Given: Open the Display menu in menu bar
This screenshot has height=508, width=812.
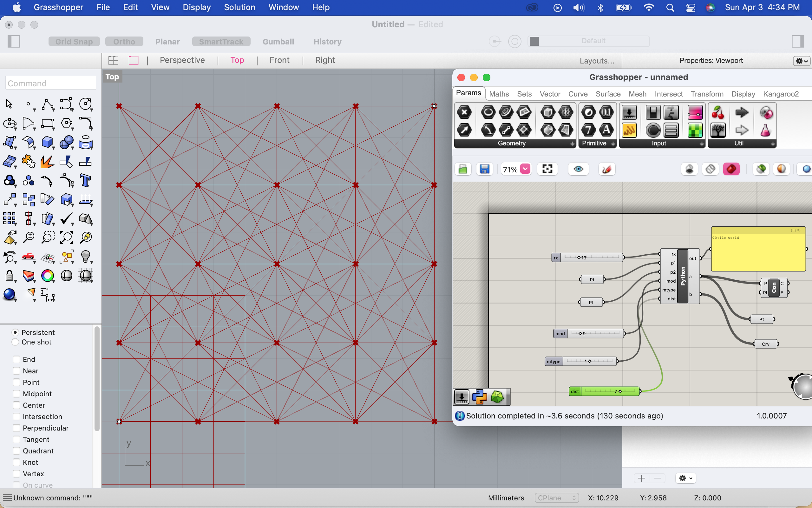Looking at the screenshot, I should pos(197,7).
